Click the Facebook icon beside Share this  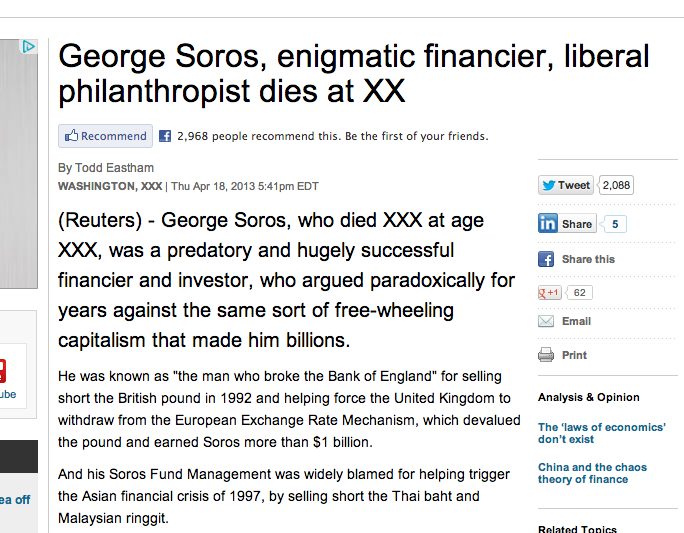pyautogui.click(x=546, y=259)
